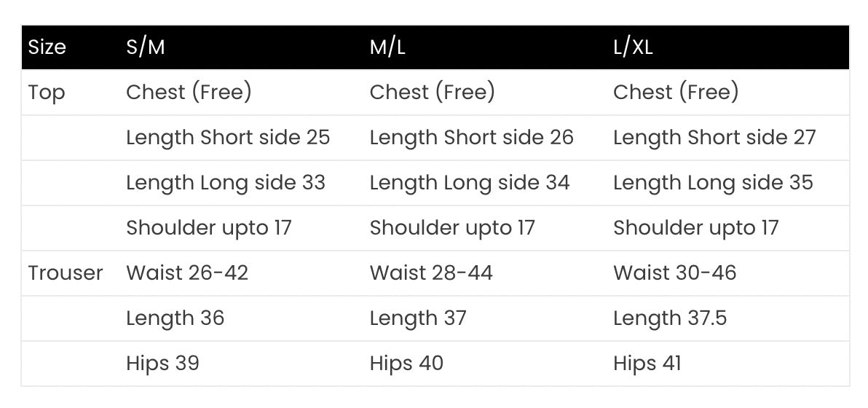This screenshot has width=868, height=408.
Task: Click Length Long side 35 cell
Action: (x=713, y=183)
